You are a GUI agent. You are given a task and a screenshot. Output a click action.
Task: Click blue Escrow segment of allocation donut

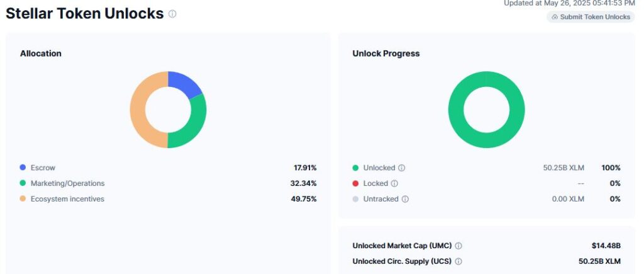184,84
